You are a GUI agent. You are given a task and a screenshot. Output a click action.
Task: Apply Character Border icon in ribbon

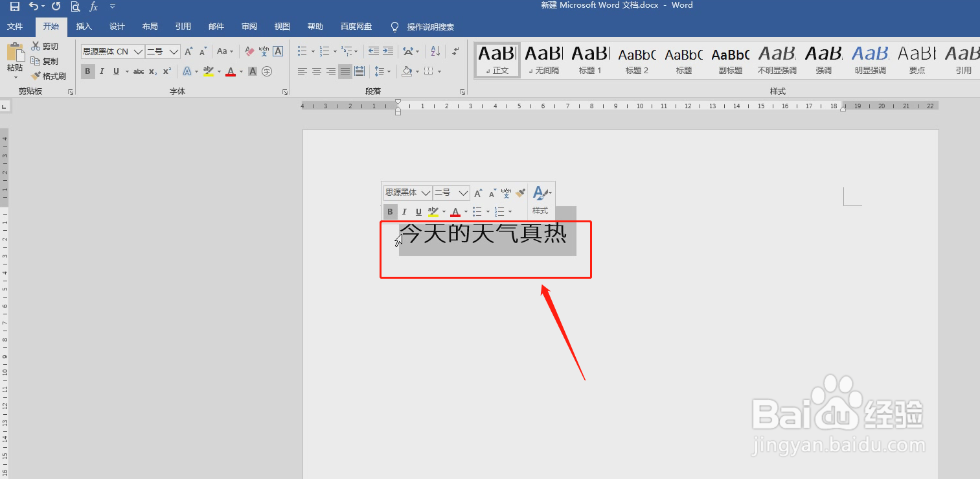(x=278, y=51)
